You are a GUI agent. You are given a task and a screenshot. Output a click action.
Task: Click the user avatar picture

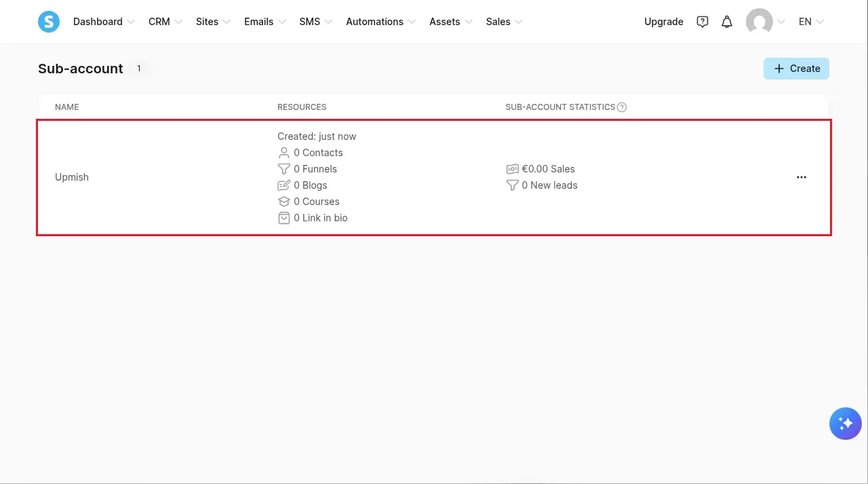(x=759, y=22)
